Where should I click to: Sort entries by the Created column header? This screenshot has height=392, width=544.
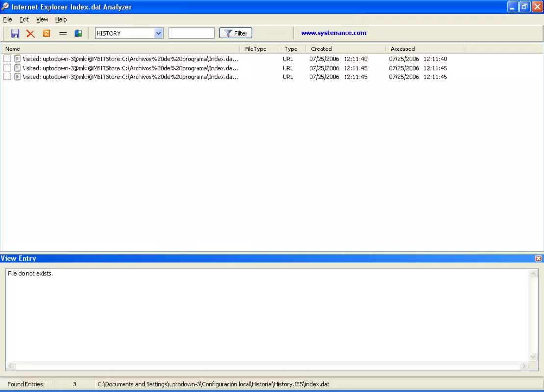coord(345,49)
